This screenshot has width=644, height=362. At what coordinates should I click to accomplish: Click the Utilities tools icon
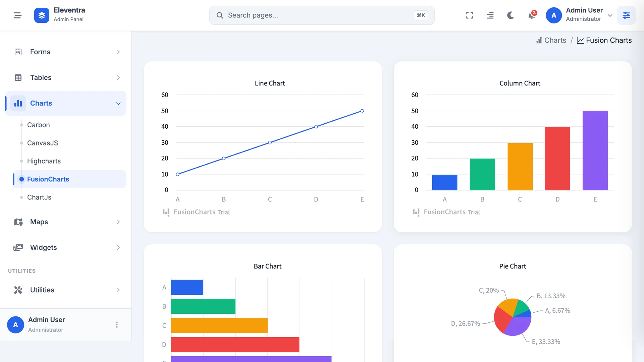click(x=18, y=290)
